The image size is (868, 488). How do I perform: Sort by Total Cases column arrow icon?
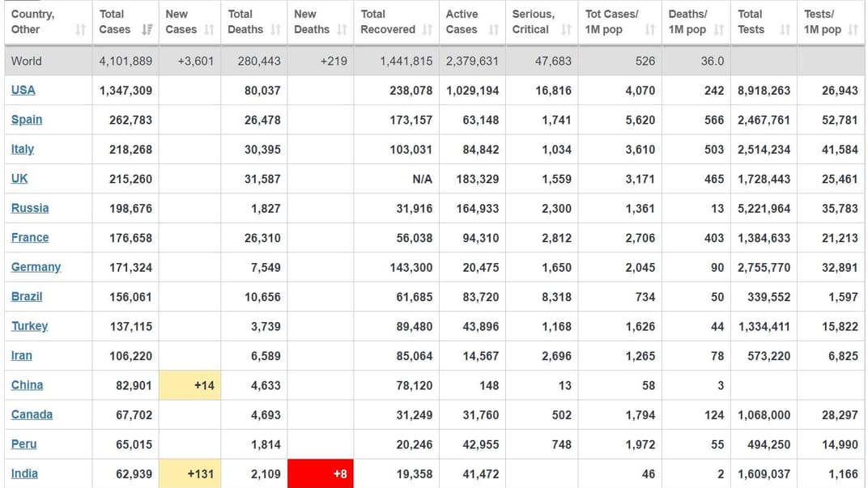coord(147,30)
